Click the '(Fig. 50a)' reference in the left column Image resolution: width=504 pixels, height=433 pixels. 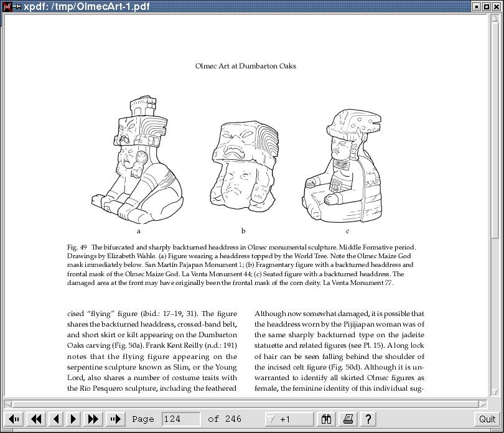pyautogui.click(x=128, y=345)
